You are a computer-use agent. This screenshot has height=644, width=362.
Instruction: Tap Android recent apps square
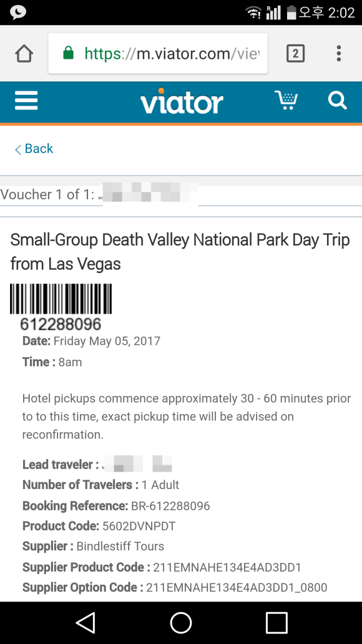tap(276, 623)
